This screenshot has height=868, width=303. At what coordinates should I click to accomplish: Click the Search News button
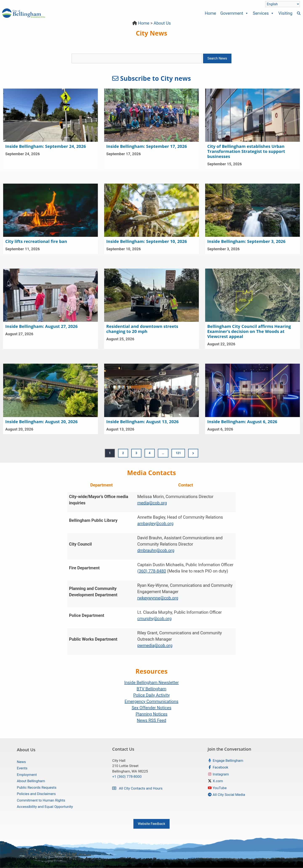(x=217, y=58)
